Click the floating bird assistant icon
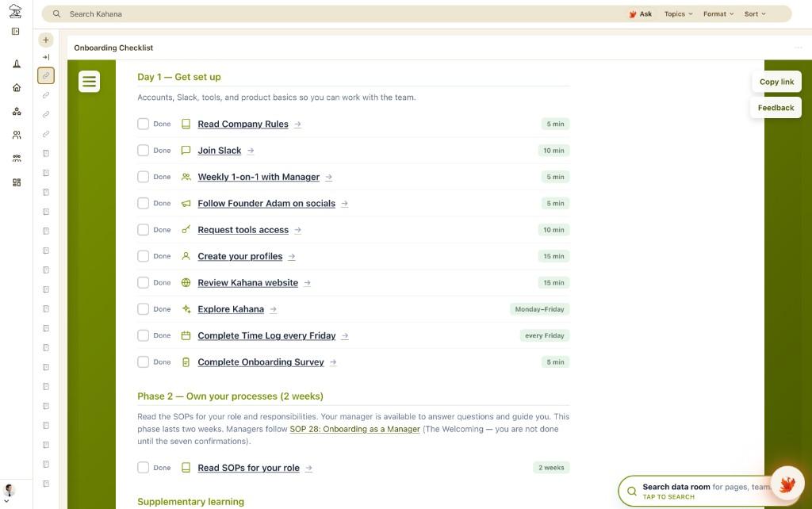Viewport: 812px width, 509px height. tap(787, 484)
